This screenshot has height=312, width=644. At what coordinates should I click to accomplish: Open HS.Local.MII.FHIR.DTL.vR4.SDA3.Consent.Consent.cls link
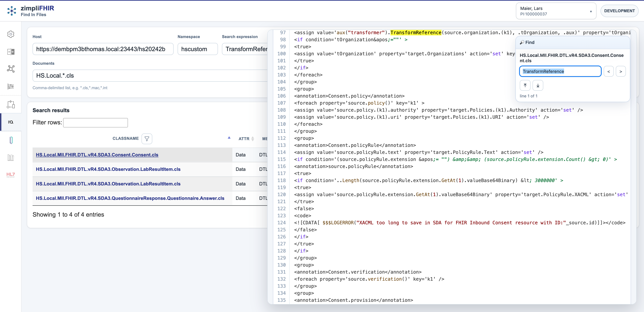pos(97,155)
